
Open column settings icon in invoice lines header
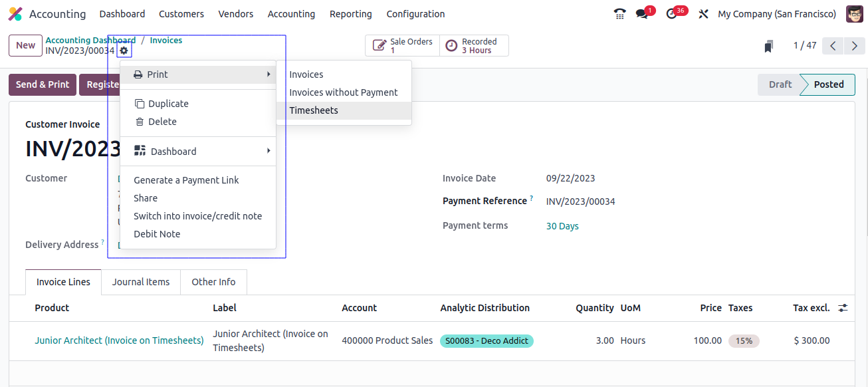[843, 308]
